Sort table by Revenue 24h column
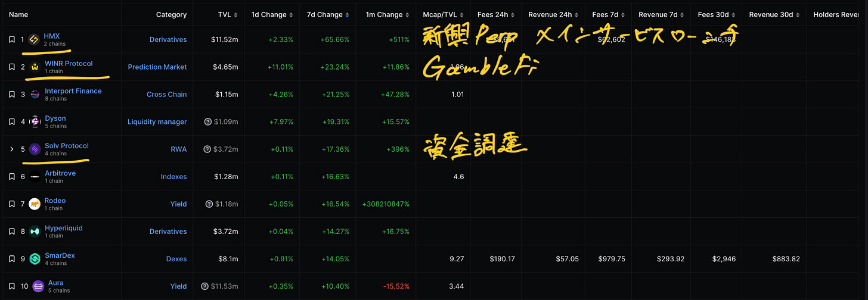Image resolution: width=868 pixels, height=300 pixels. pyautogui.click(x=554, y=15)
